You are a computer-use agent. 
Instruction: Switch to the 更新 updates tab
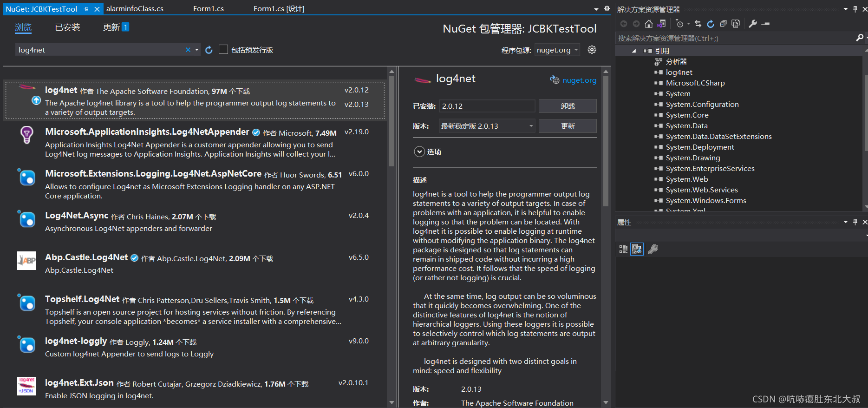(116, 27)
